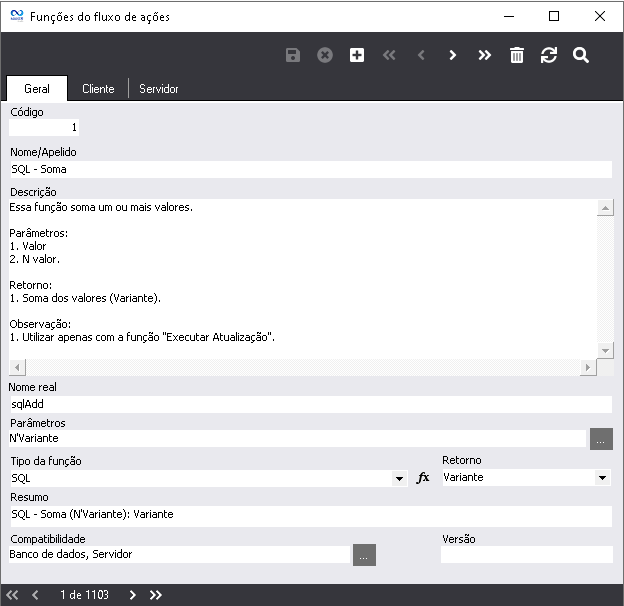Click the Nome/Apelido input field
This screenshot has height=606, width=624.
click(x=310, y=170)
